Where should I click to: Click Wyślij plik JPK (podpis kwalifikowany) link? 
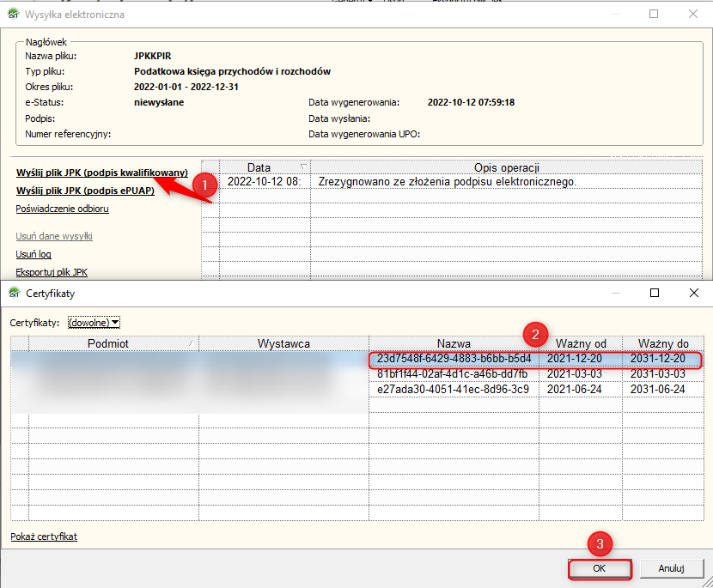[x=102, y=173]
